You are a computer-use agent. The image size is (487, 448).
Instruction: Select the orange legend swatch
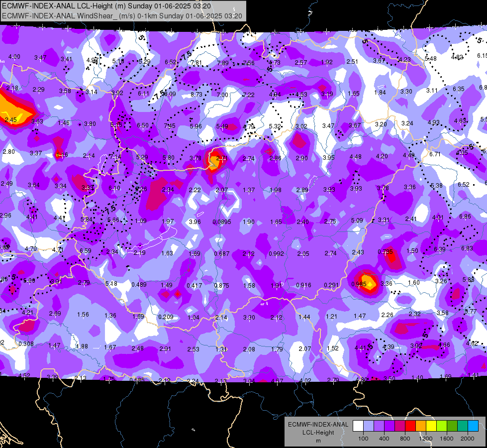[421, 426]
